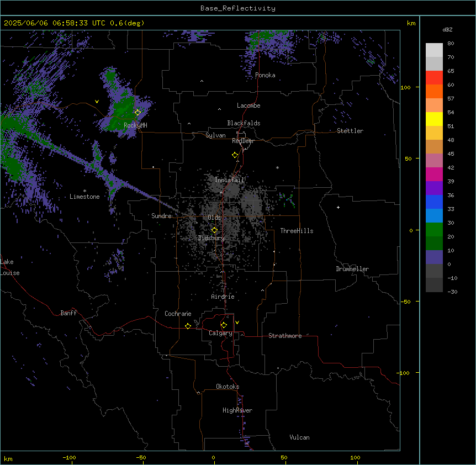Click the Ponoka town label

click(x=265, y=75)
